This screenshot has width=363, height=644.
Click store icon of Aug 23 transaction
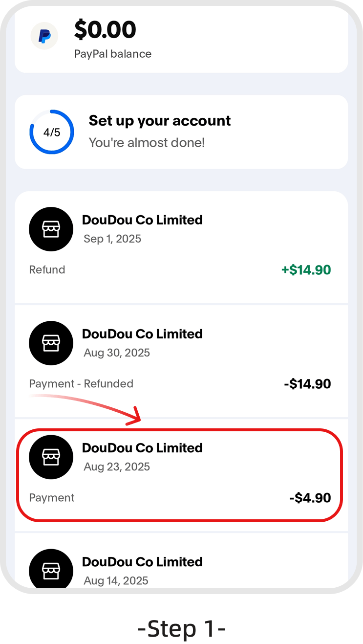pyautogui.click(x=51, y=457)
